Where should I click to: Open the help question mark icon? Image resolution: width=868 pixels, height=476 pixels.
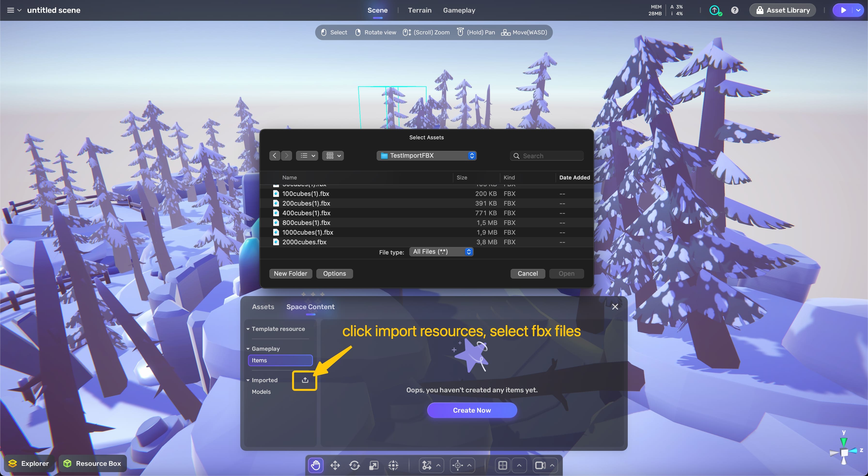(x=735, y=10)
